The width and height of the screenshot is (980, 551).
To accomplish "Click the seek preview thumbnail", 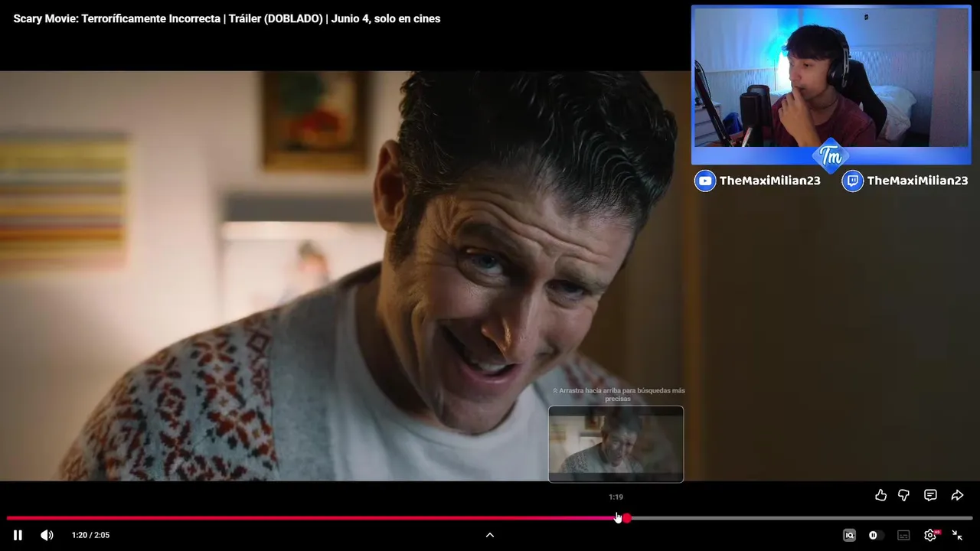I will coord(616,444).
